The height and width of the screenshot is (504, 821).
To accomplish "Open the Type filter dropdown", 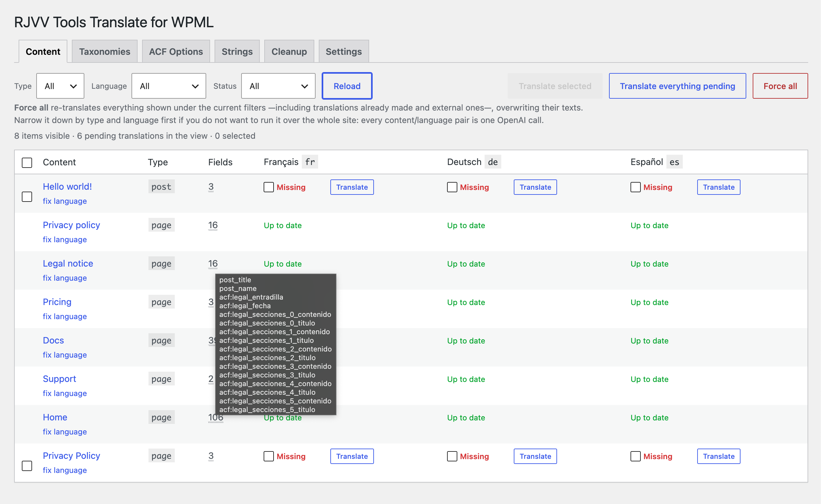I will tap(60, 86).
